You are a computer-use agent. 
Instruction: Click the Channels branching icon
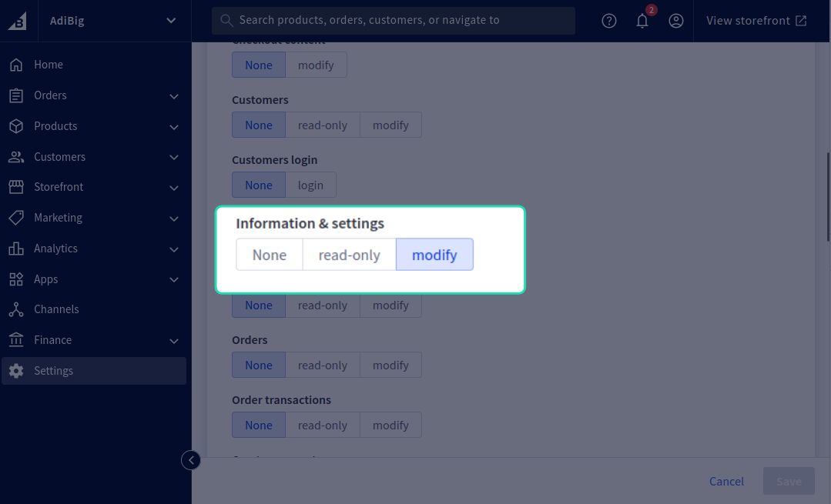[16, 309]
